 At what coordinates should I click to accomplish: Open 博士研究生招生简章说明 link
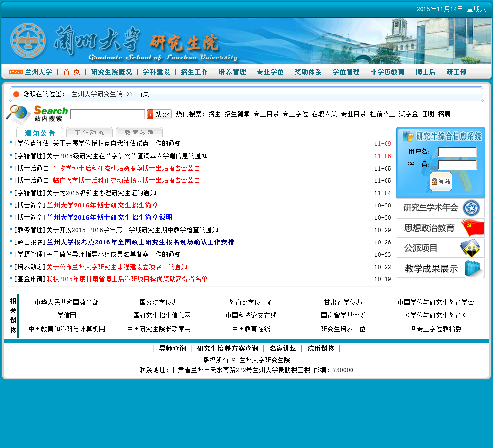[x=109, y=217]
